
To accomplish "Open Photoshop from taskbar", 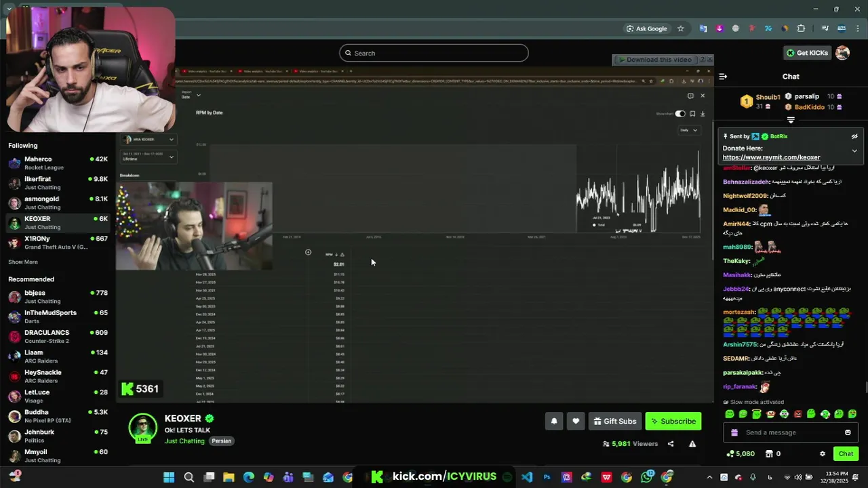I will [547, 477].
